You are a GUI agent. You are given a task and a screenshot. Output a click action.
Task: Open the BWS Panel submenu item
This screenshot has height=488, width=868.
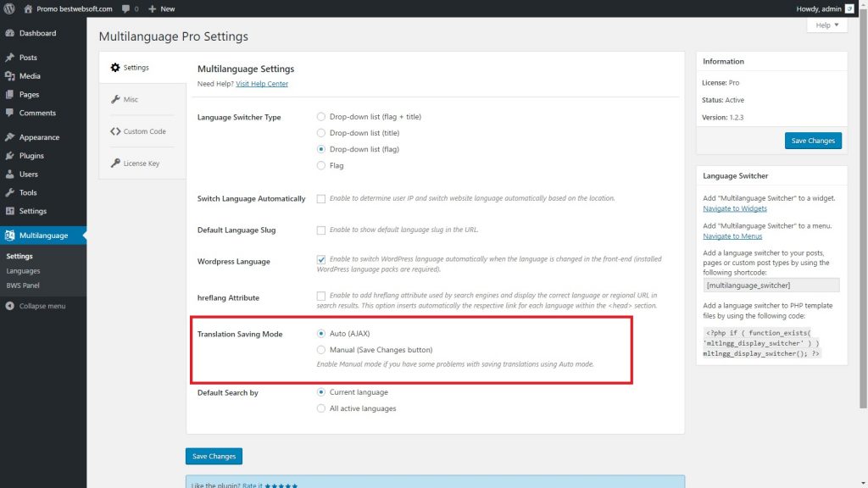(x=23, y=286)
